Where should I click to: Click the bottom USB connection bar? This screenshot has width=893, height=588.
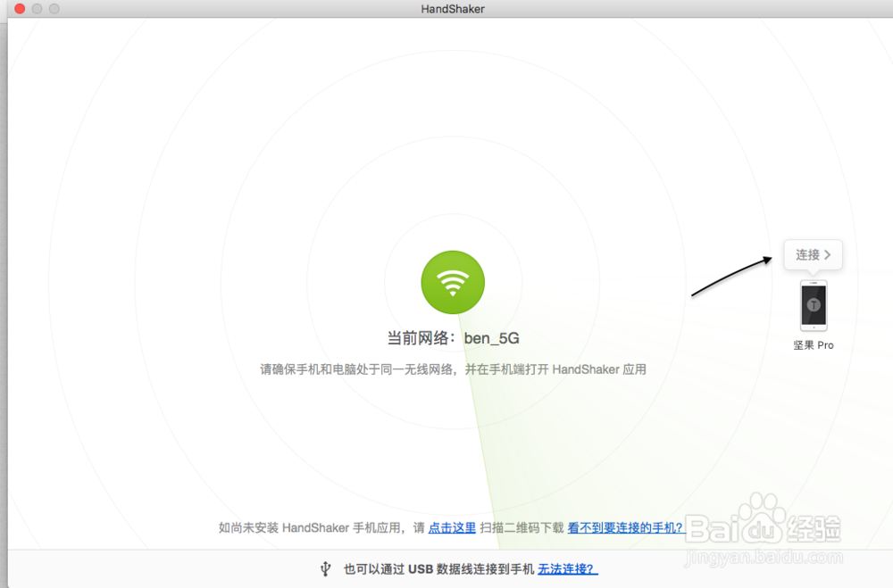(446, 568)
